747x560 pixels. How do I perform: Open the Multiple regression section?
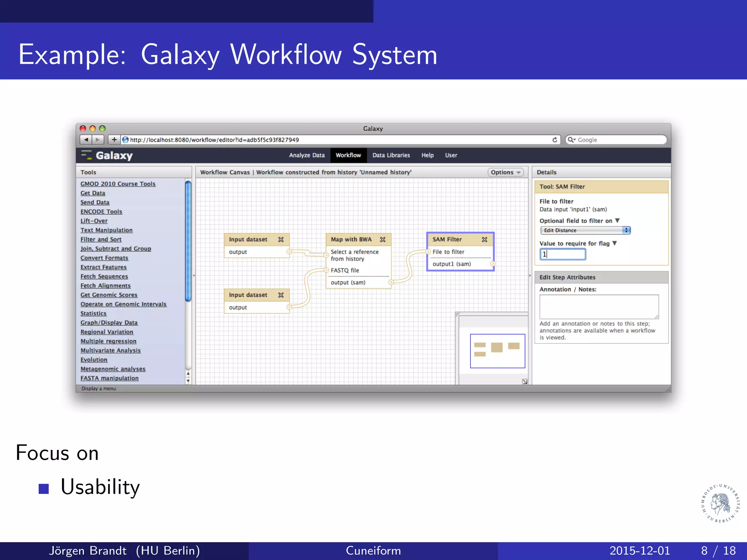[x=108, y=341]
